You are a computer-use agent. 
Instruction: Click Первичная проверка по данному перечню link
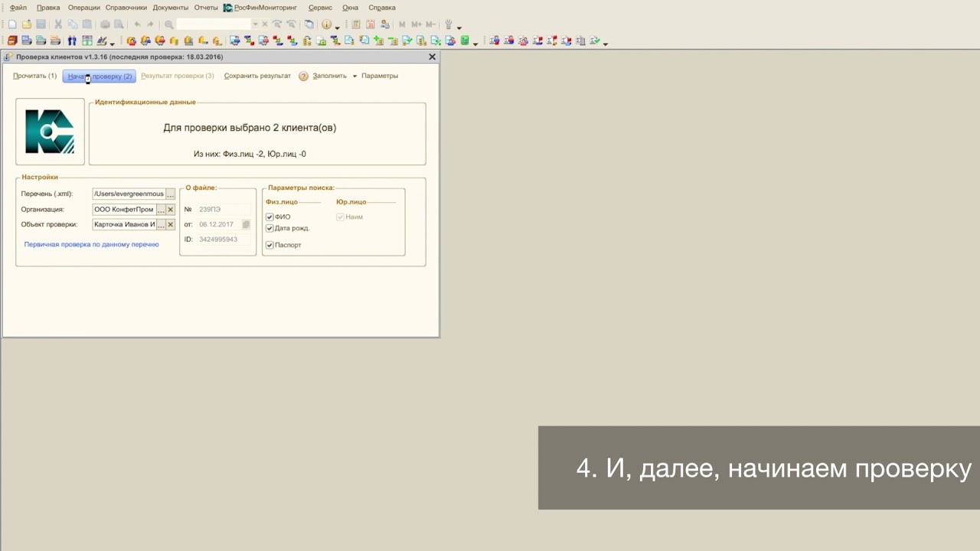[x=91, y=244]
